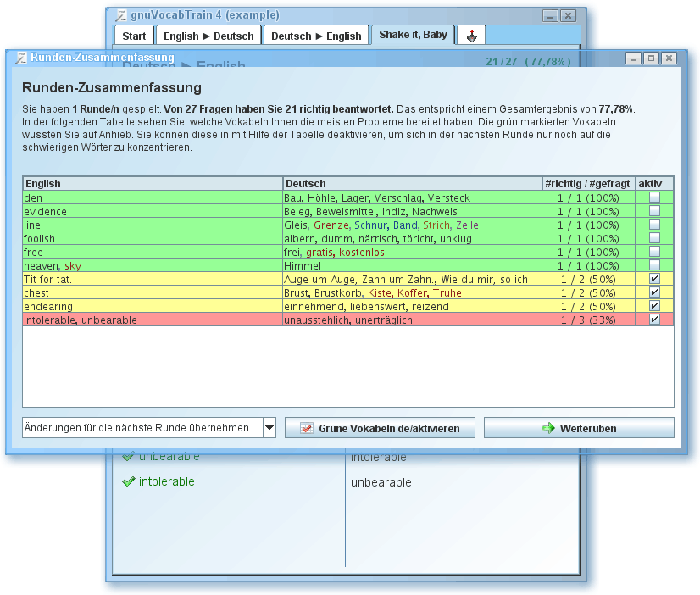700x595 pixels.
Task: Click 'Gleis, Grenze, Schnur, Band, Strich, Zeile' cell
Action: (x=413, y=225)
